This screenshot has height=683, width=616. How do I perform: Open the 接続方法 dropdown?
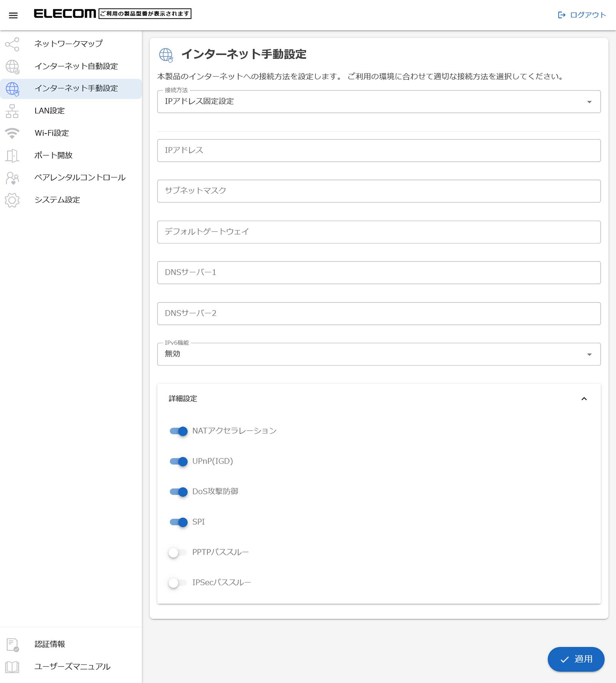click(378, 102)
